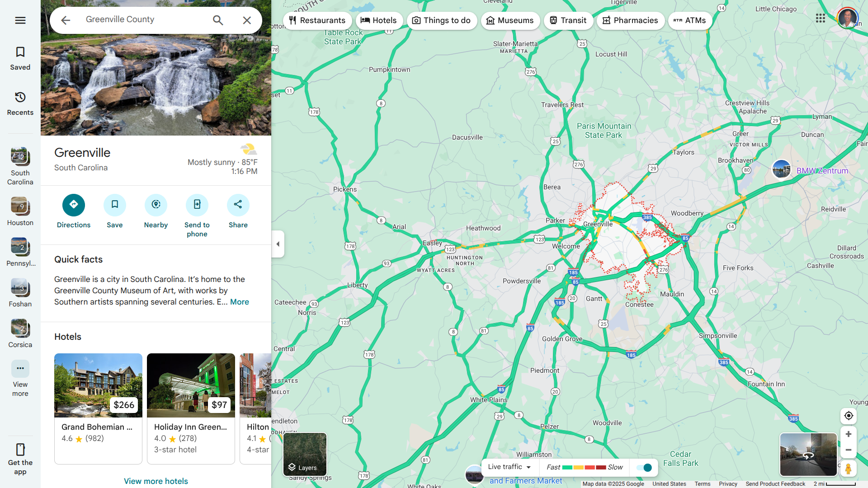
Task: Click the Directions icon button
Action: [74, 205]
